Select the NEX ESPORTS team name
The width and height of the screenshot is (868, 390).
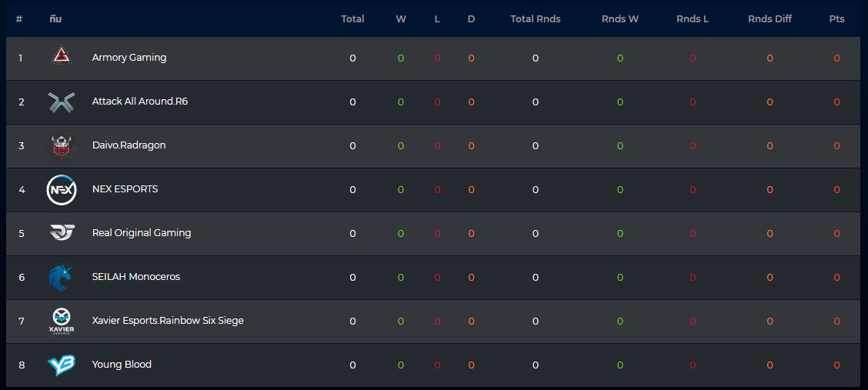(x=125, y=189)
